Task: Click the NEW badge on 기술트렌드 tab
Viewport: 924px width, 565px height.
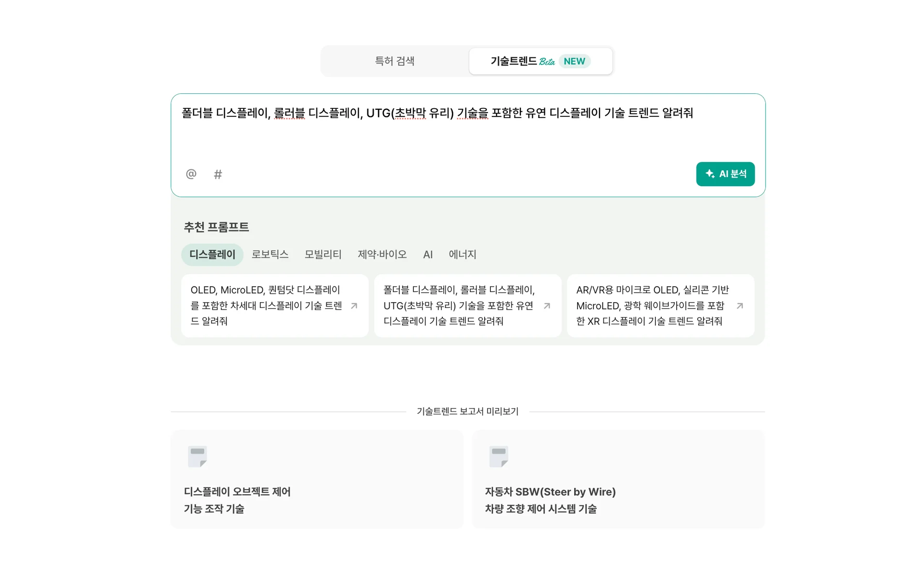Action: (x=574, y=61)
